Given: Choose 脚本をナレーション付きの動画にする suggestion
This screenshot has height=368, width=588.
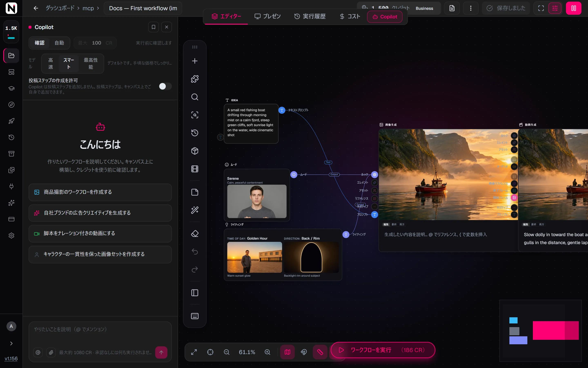Looking at the screenshot, I should 100,233.
